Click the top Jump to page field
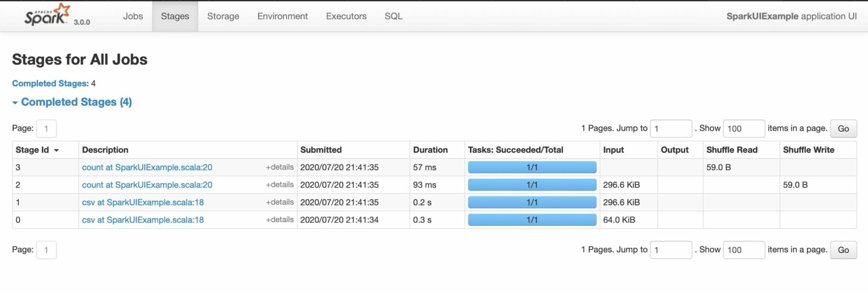 click(x=671, y=128)
